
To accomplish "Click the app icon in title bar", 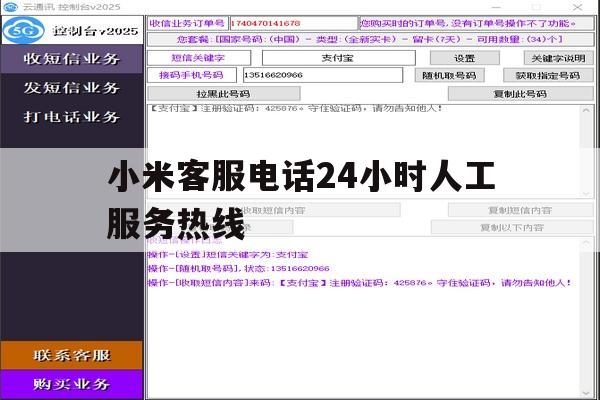I will pos(10,7).
